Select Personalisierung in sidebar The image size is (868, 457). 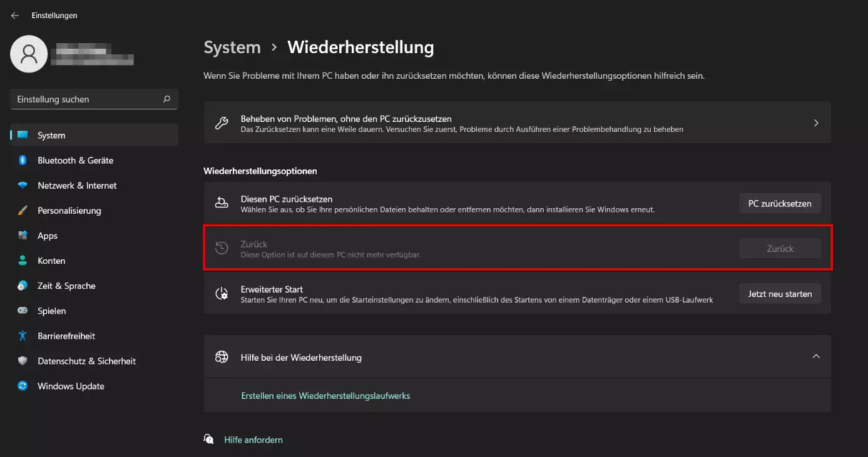click(94, 211)
